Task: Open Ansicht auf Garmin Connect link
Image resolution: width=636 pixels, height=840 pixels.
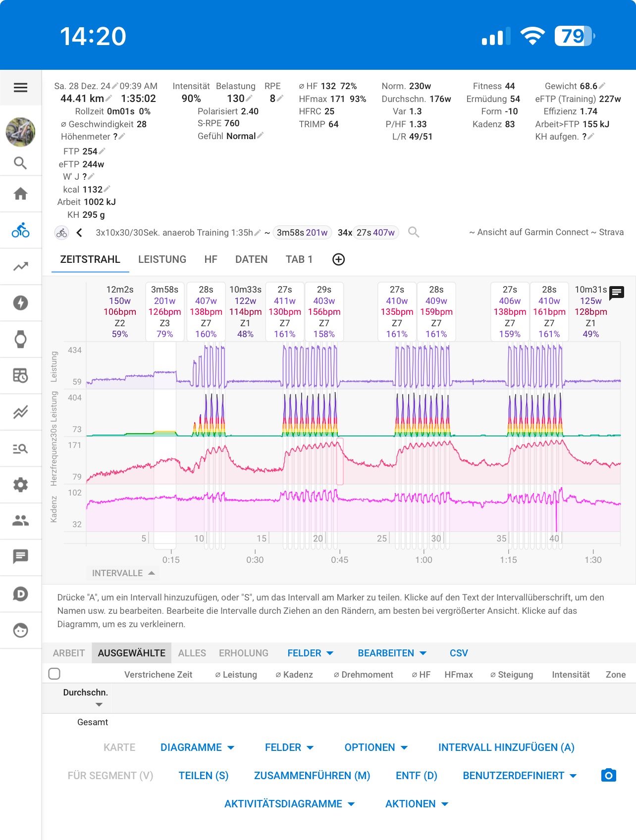Action: coord(533,232)
